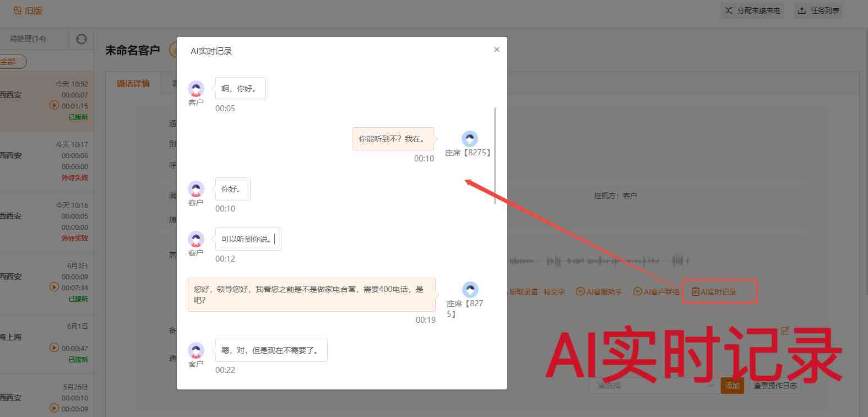Click the 添加 button

click(x=733, y=386)
